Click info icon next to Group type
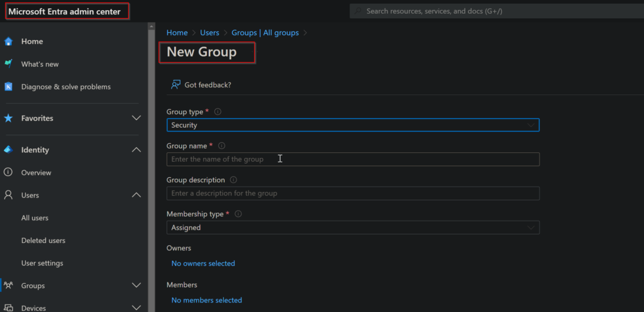This screenshot has height=312, width=644. point(218,112)
